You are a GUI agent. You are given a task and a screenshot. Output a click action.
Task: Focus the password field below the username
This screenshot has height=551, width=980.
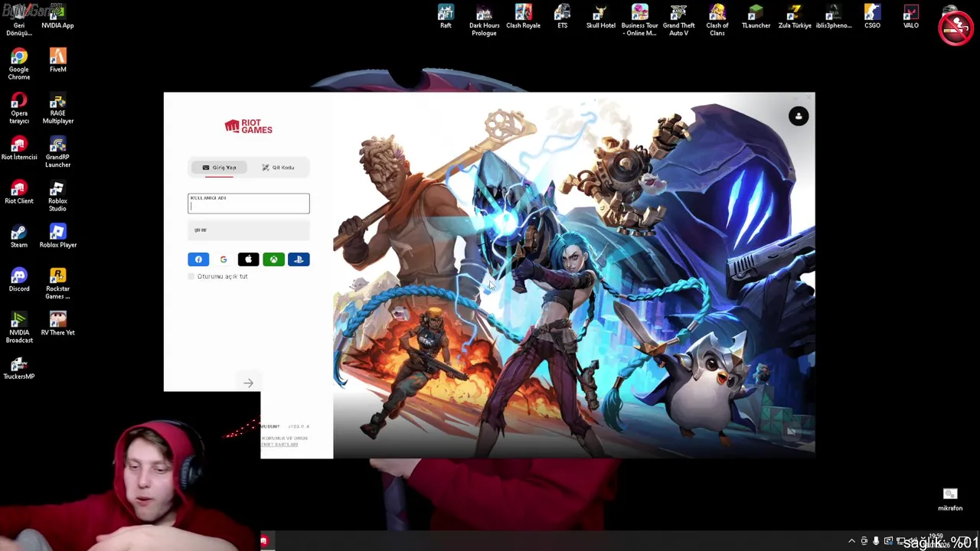[249, 230]
